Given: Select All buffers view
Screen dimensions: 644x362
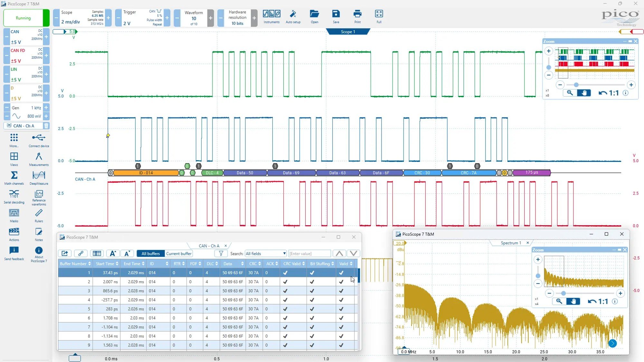Looking at the screenshot, I should tap(150, 254).
